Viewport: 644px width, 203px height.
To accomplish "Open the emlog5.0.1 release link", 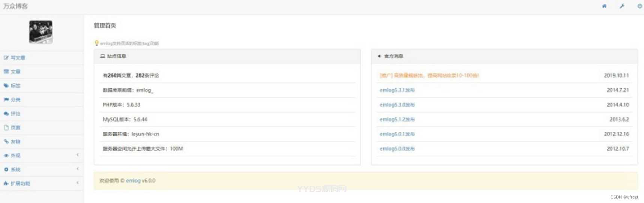I will (397, 134).
